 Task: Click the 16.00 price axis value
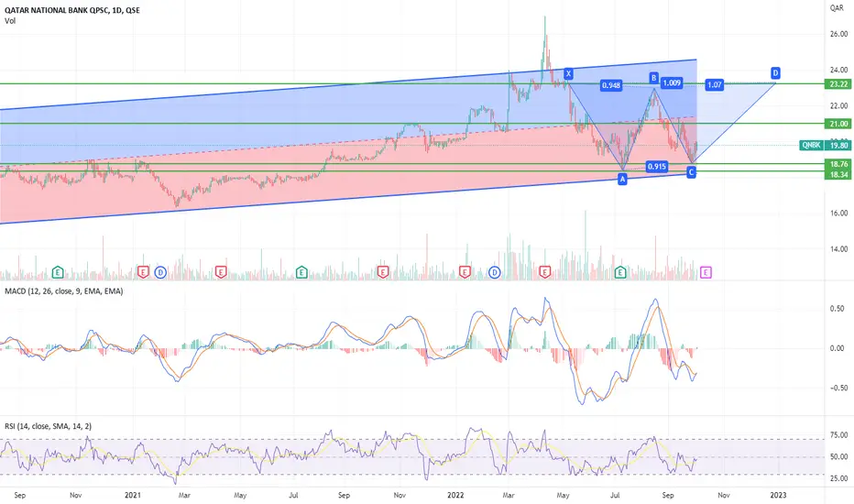[x=838, y=213]
